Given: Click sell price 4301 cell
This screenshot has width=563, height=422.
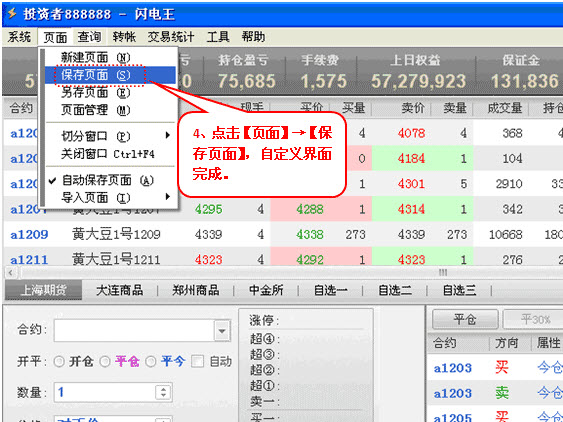Looking at the screenshot, I should click(411, 184).
